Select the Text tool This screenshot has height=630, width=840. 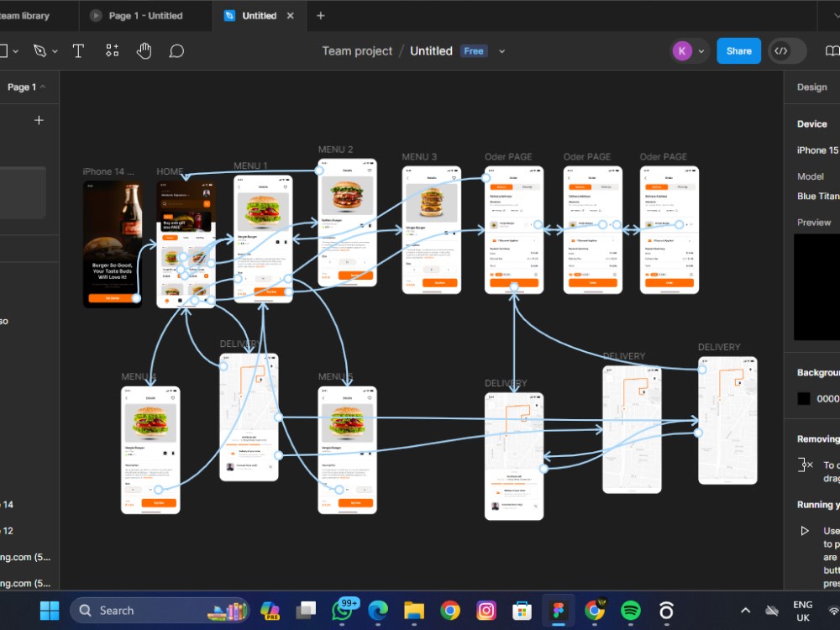[78, 50]
